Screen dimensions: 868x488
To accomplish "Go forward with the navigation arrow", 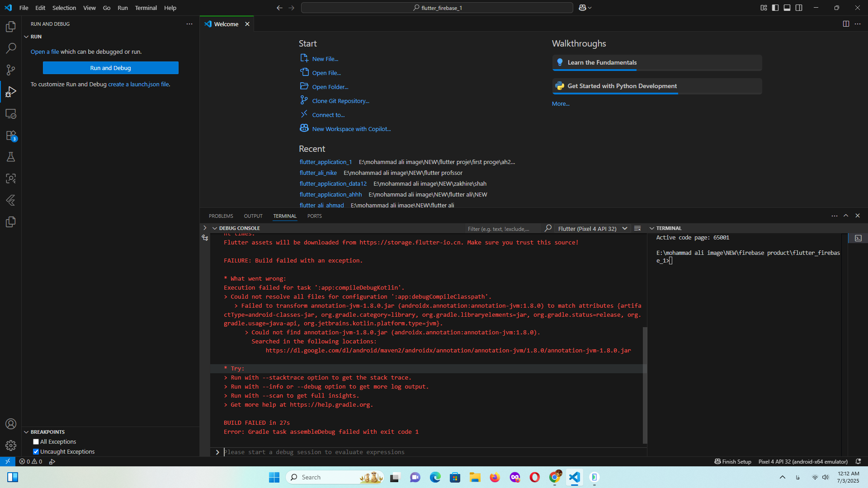I will 292,8.
